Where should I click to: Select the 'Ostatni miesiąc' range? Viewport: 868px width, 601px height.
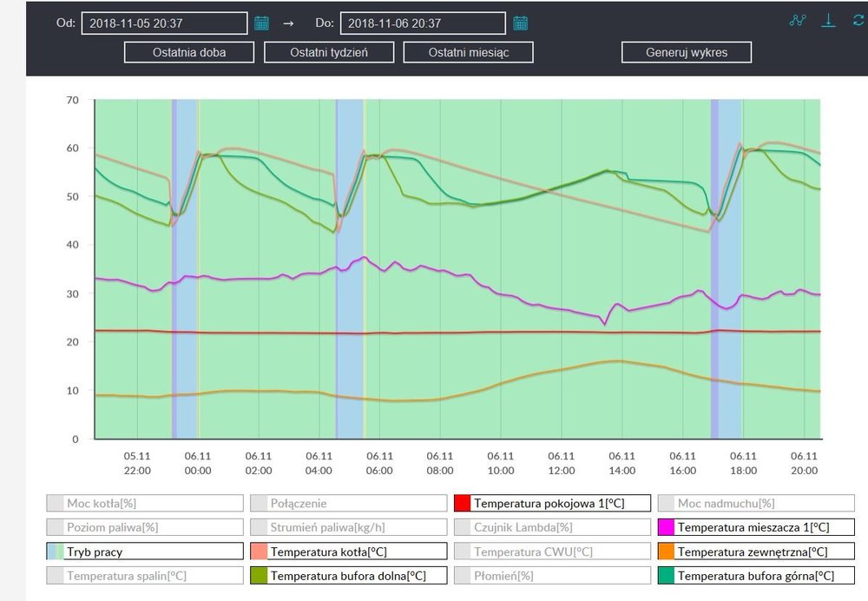(x=468, y=52)
